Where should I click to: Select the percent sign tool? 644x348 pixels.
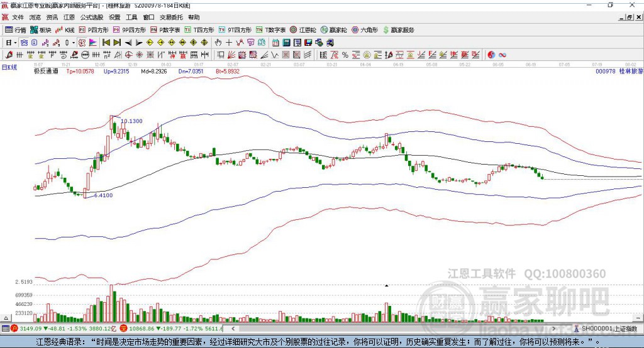pos(345,55)
